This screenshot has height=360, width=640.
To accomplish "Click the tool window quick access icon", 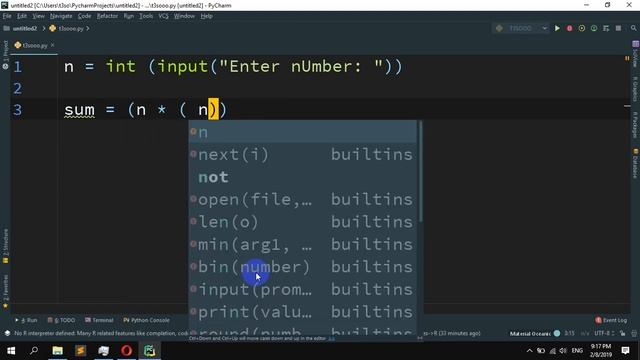I will (x=7, y=333).
